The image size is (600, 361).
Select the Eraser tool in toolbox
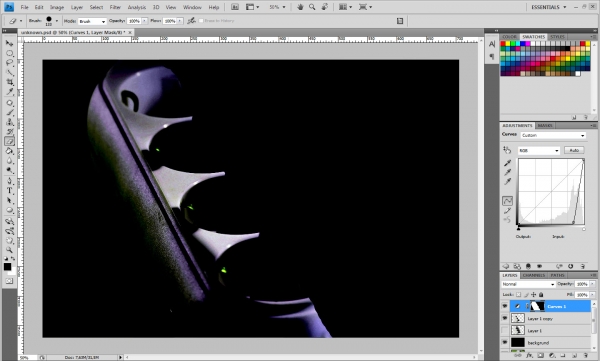point(10,141)
